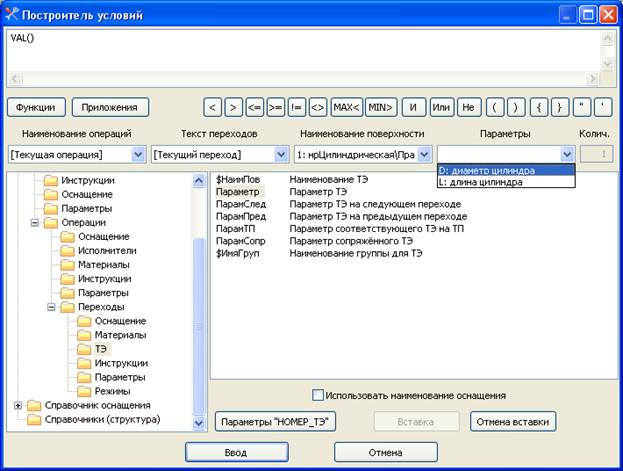Screen dimensions: 623x471
Task: Insert an opening curly brace
Action: [539, 107]
